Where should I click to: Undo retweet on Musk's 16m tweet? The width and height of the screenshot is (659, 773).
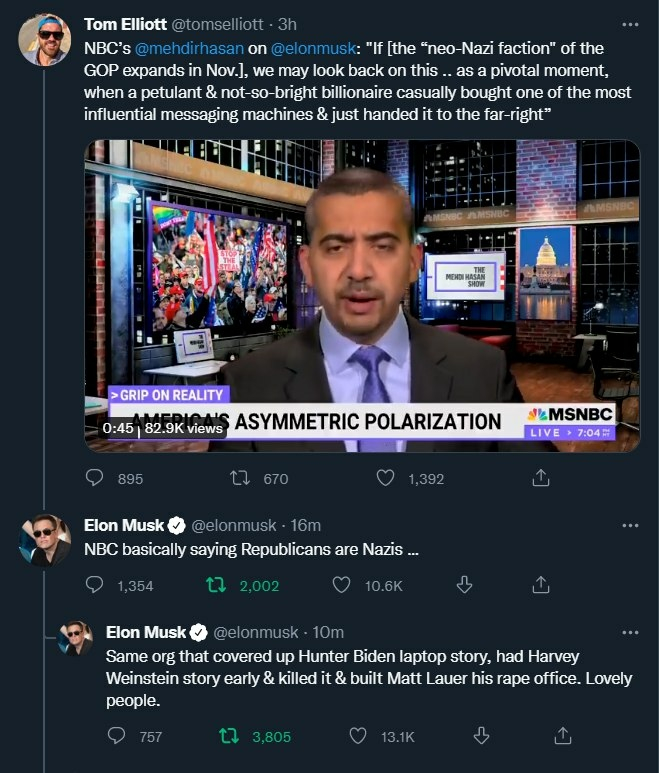click(x=216, y=585)
